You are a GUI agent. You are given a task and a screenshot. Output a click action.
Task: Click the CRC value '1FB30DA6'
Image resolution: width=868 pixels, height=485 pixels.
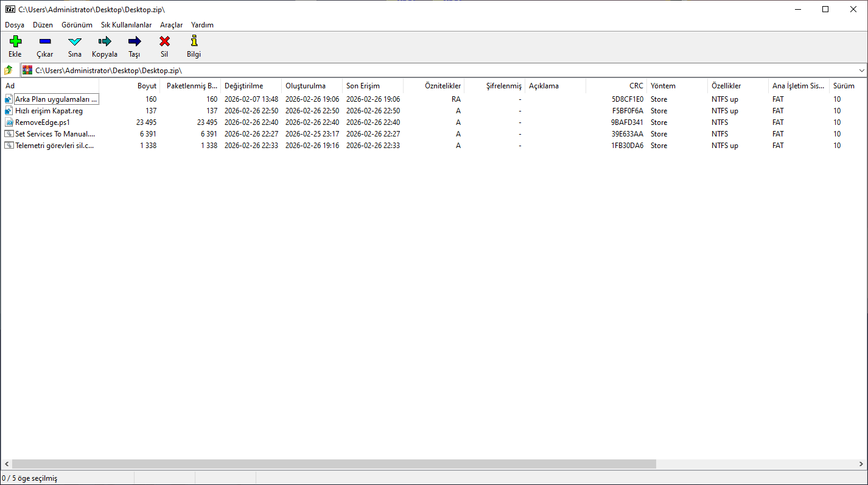pyautogui.click(x=628, y=146)
